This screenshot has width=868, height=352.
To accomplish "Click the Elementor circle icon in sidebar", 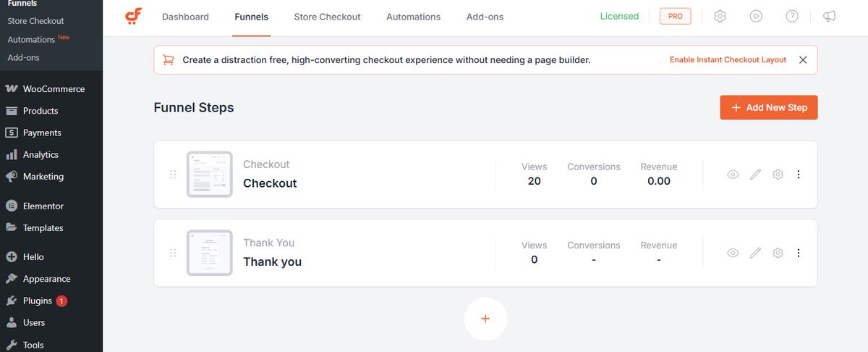I will 12,206.
